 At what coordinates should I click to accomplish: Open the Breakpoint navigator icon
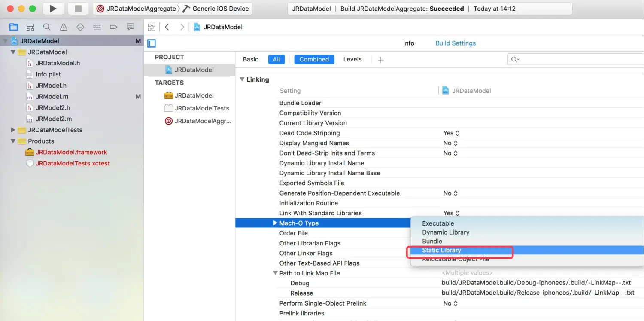113,27
